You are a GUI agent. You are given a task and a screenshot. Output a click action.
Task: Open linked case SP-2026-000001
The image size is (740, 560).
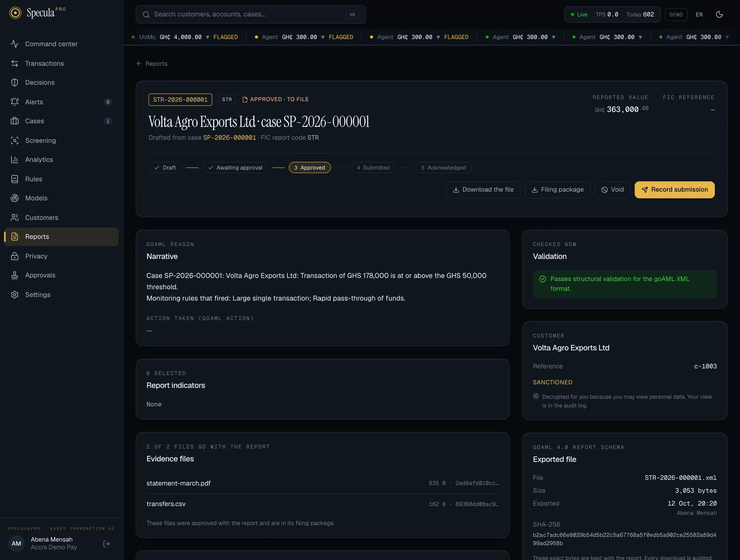click(229, 138)
